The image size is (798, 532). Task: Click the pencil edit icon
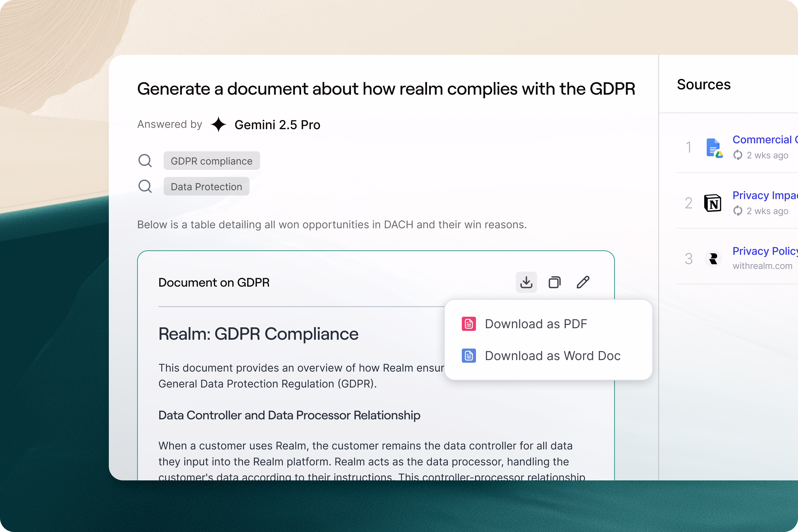point(583,282)
